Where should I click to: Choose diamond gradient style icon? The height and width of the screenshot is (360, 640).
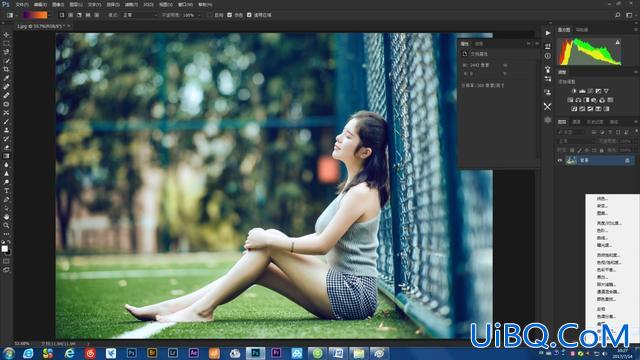[x=97, y=15]
